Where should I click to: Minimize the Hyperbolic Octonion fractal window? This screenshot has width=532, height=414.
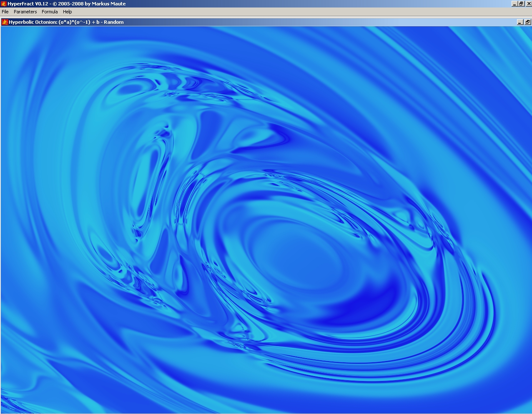[520, 22]
